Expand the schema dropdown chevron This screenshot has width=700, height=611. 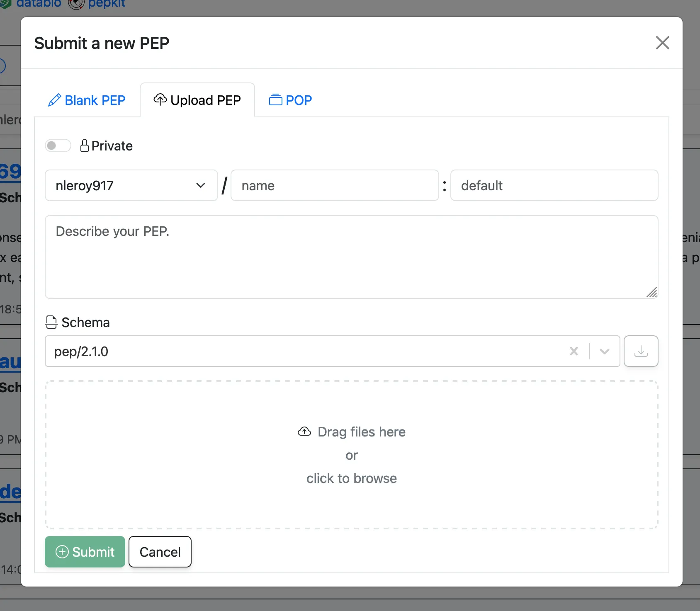[605, 351]
